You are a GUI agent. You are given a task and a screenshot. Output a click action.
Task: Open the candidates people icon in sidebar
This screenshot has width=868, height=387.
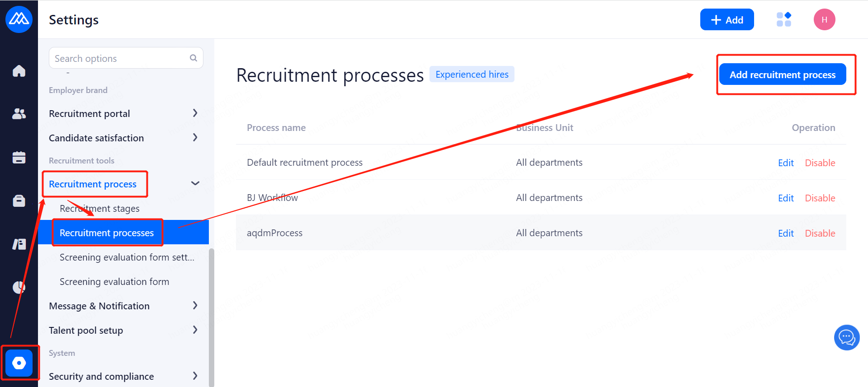pyautogui.click(x=19, y=114)
